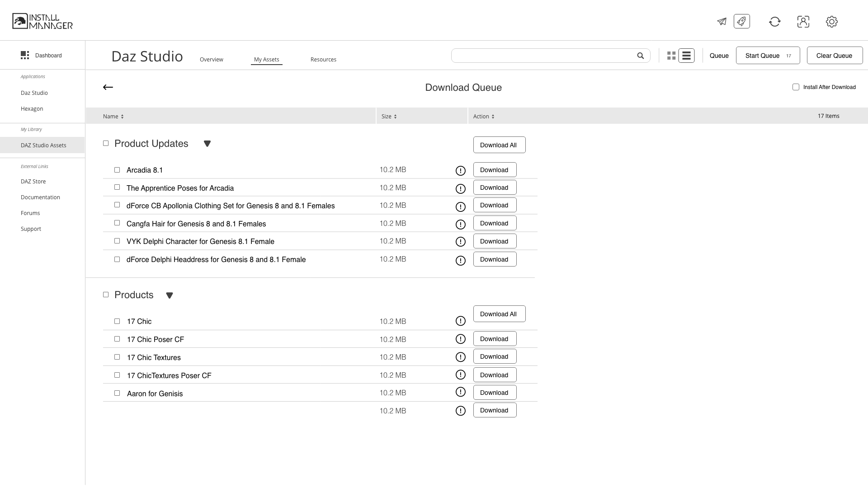Screen dimensions: 868x487
Task: Check Aaron for Genisis item
Action: tap(117, 393)
